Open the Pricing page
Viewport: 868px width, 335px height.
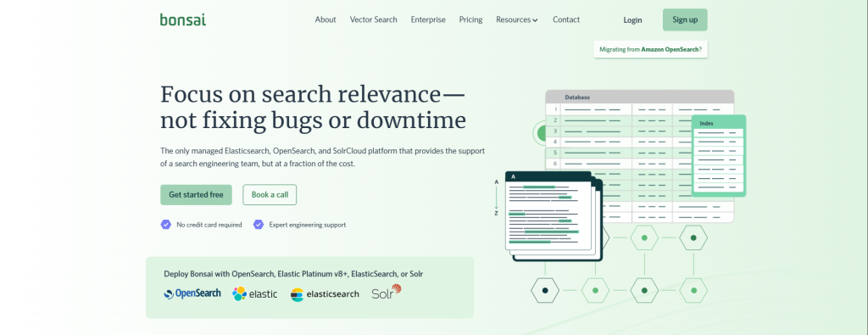(470, 20)
